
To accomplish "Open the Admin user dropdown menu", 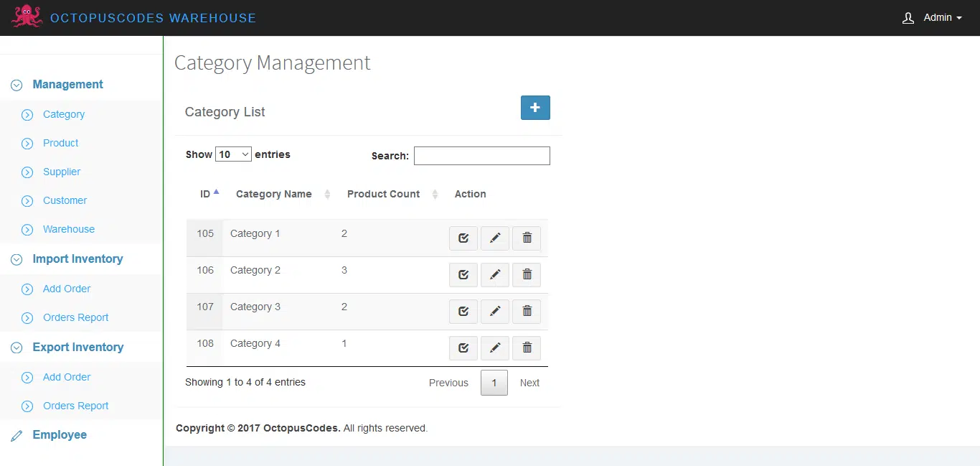I will point(932,18).
